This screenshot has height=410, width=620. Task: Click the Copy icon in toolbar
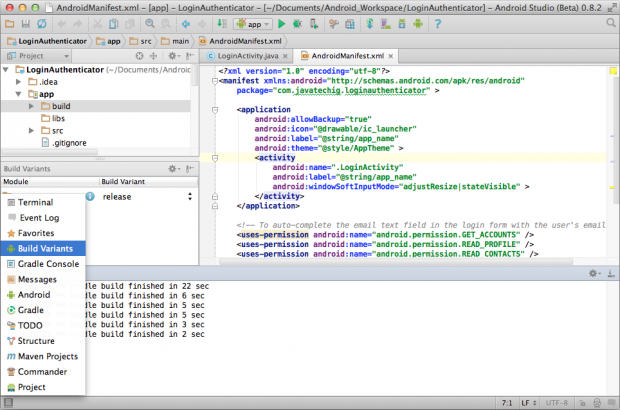click(x=113, y=24)
